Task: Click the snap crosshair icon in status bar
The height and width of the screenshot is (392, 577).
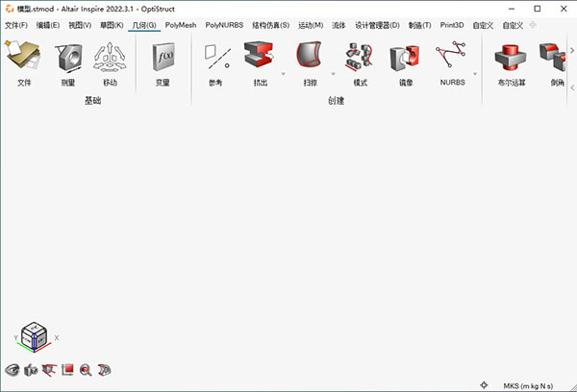Action: click(x=484, y=384)
